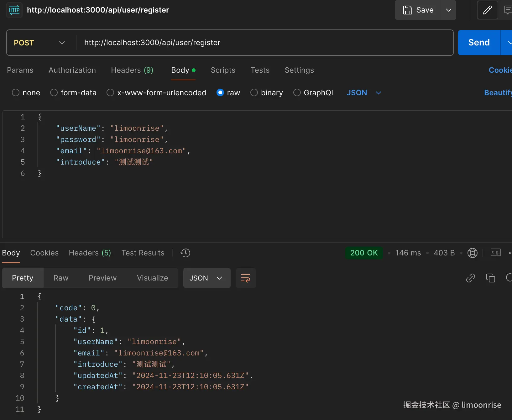Screen dimensions: 512x420
Task: Select the none body type radio
Action: tap(16, 93)
